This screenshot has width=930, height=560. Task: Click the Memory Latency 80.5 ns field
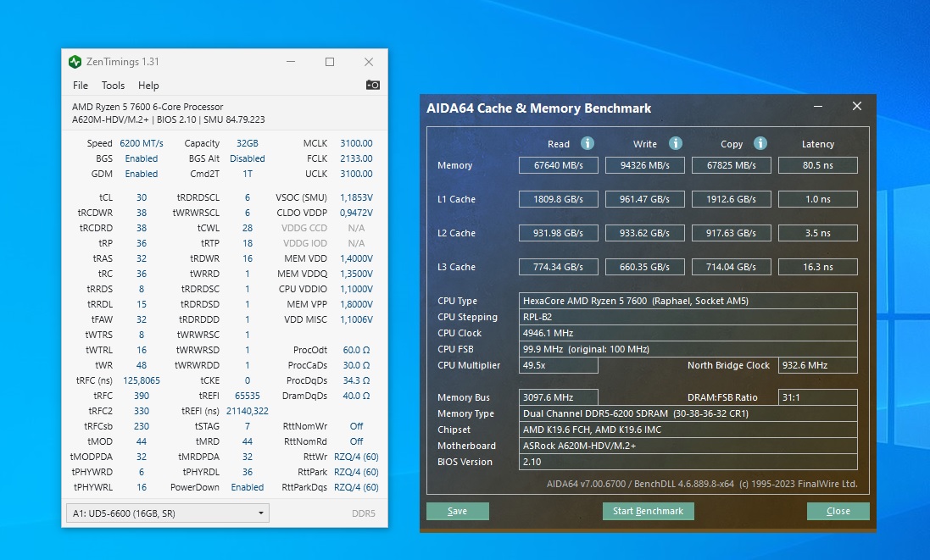pyautogui.click(x=818, y=165)
